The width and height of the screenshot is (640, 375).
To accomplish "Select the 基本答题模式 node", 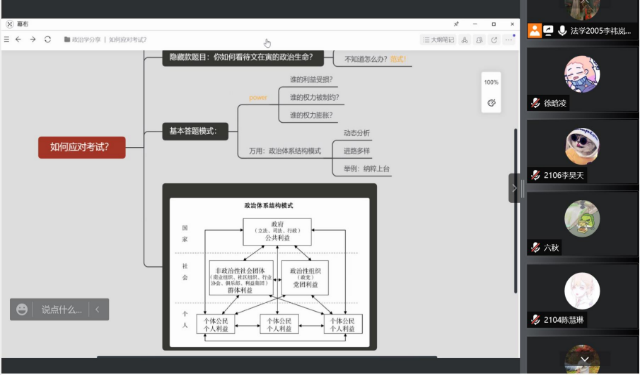I will point(195,131).
